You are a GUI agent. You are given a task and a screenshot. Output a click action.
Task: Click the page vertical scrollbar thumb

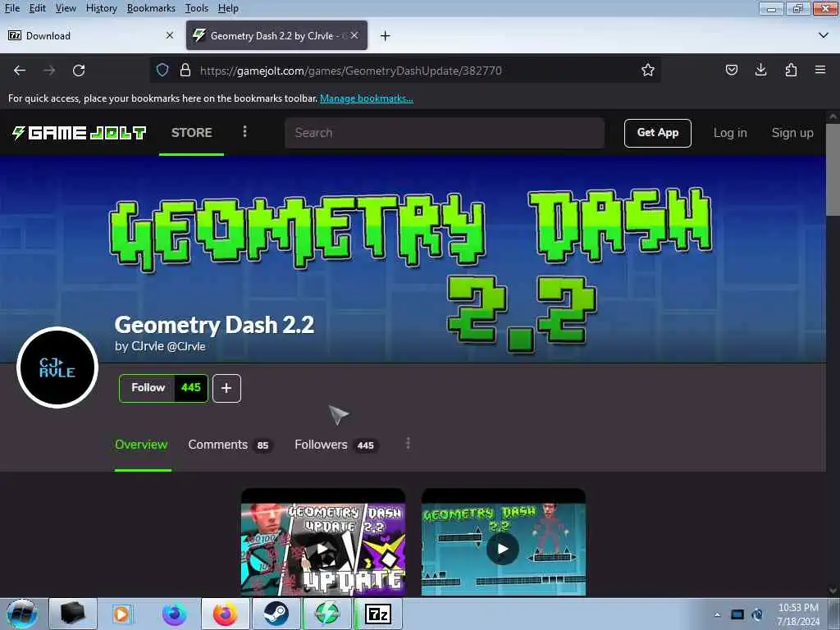(x=833, y=169)
